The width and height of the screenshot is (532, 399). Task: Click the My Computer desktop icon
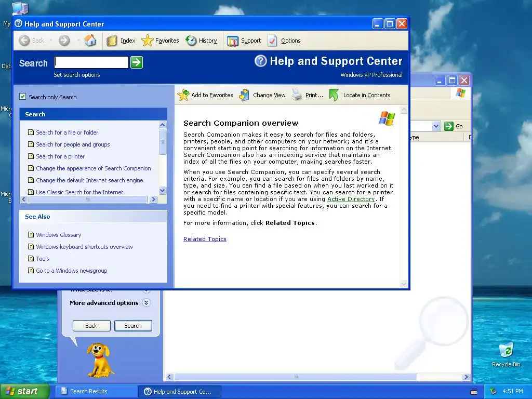[x=20, y=8]
